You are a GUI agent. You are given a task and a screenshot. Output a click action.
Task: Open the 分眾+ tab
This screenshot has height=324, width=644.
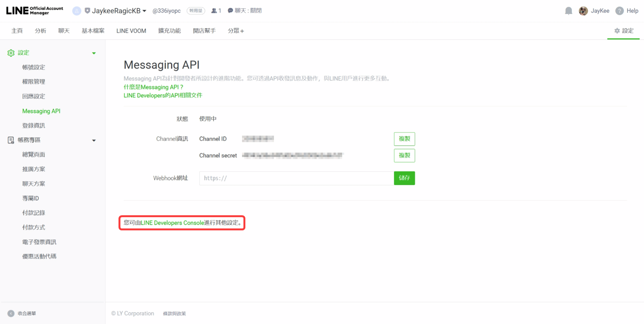tap(236, 31)
